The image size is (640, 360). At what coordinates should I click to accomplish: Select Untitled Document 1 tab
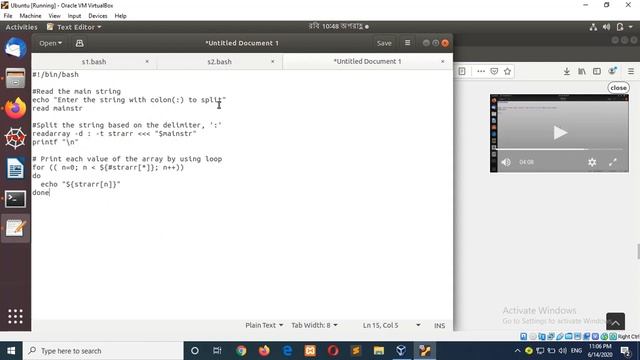[x=367, y=61]
